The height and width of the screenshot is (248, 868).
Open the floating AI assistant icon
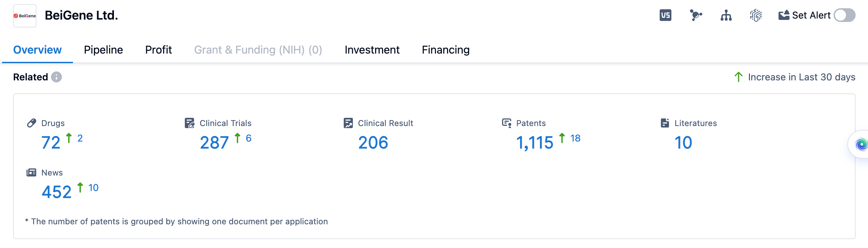pos(861,145)
